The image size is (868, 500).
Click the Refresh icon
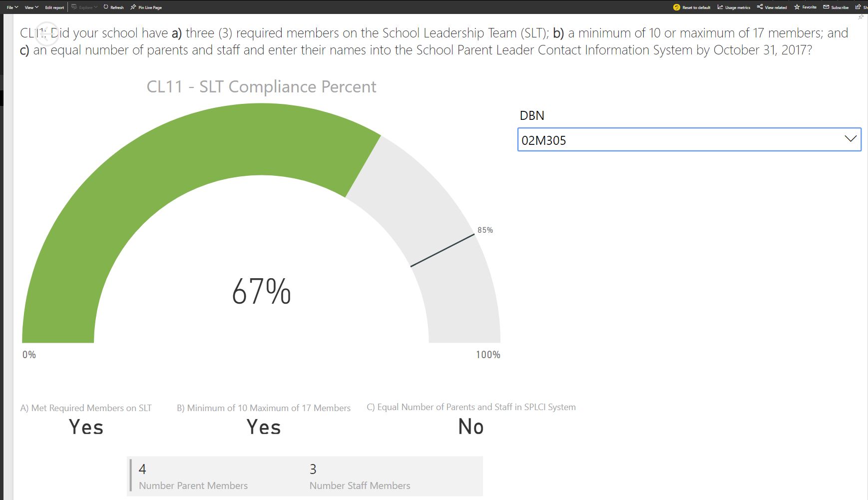[106, 7]
